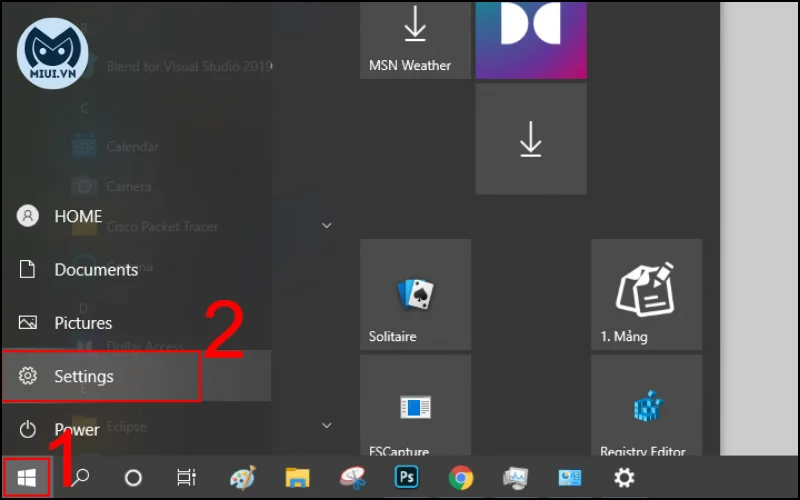This screenshot has width=800, height=500.
Task: Launch Snipping Tool scissors icon
Action: coord(353,478)
